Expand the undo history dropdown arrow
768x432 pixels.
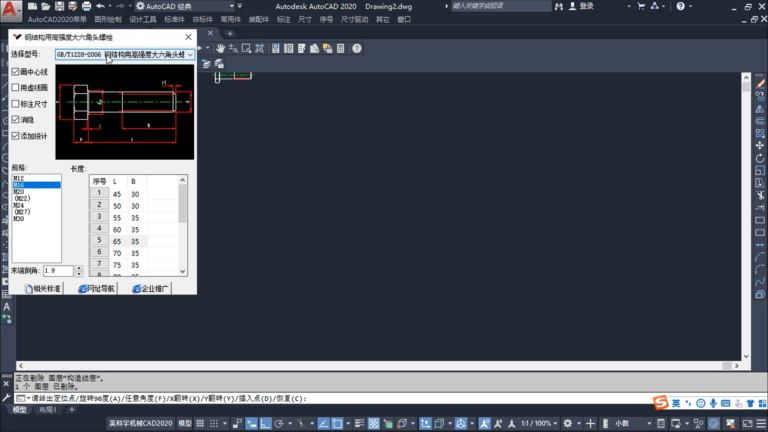110,6
